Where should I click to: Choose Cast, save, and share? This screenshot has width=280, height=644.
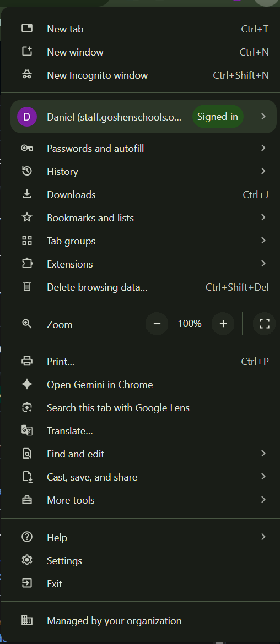tap(140, 477)
